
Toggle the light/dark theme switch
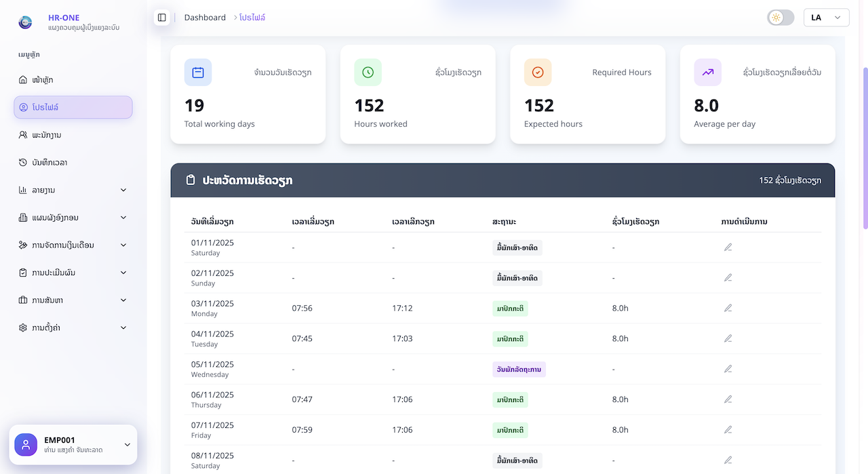point(781,18)
